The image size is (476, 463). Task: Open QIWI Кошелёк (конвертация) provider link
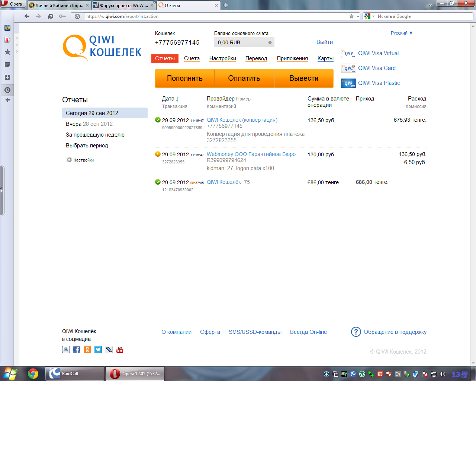pos(242,120)
